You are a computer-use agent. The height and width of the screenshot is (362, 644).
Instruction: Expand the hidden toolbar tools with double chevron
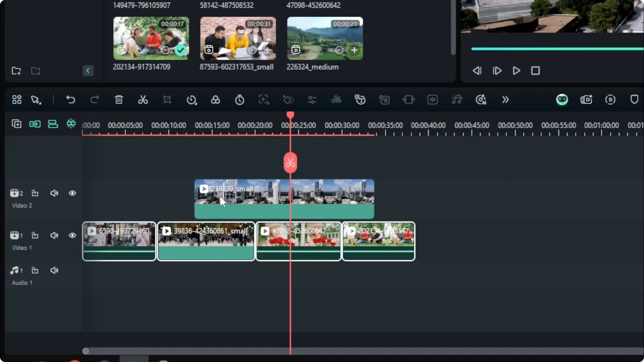point(505,100)
